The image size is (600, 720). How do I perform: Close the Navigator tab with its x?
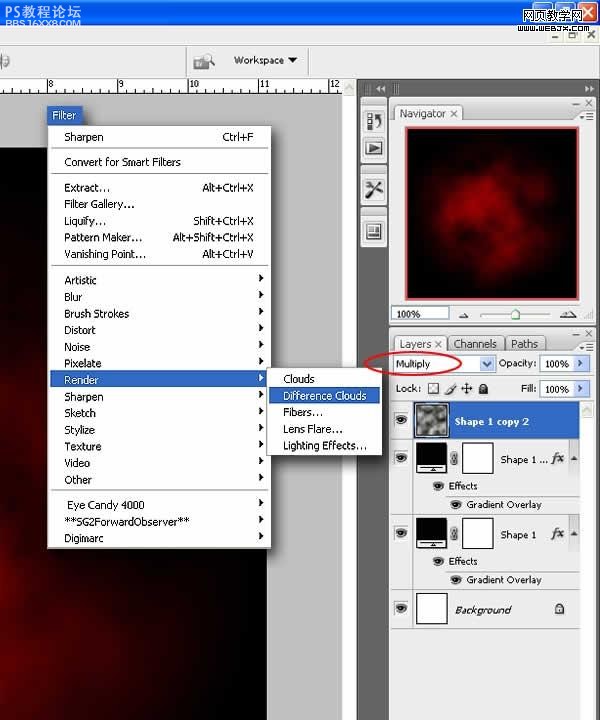(454, 113)
